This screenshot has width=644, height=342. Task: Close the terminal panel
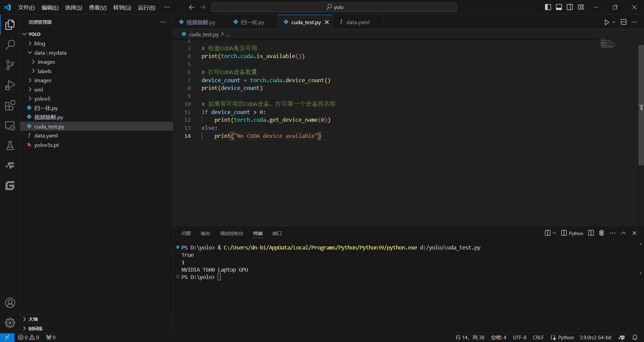[634, 233]
